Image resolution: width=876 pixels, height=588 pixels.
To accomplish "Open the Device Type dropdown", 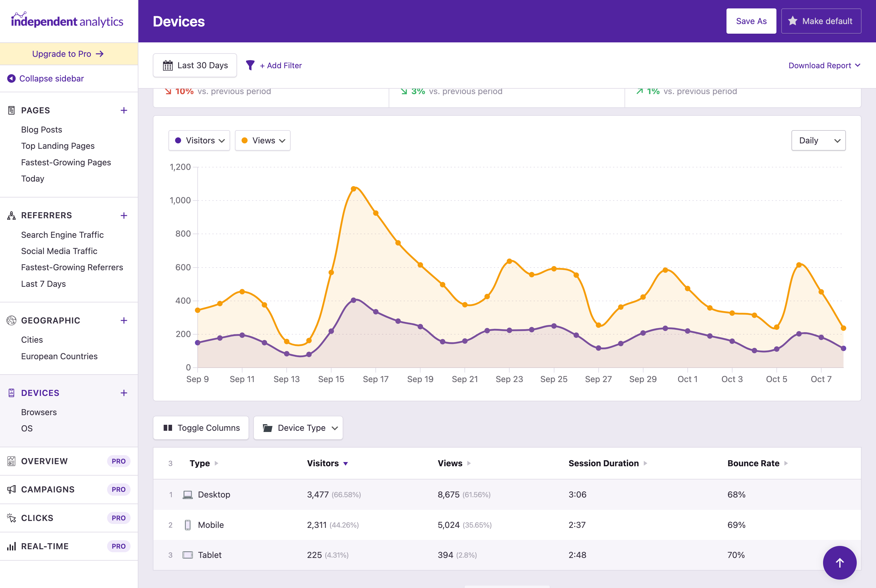I will point(298,427).
